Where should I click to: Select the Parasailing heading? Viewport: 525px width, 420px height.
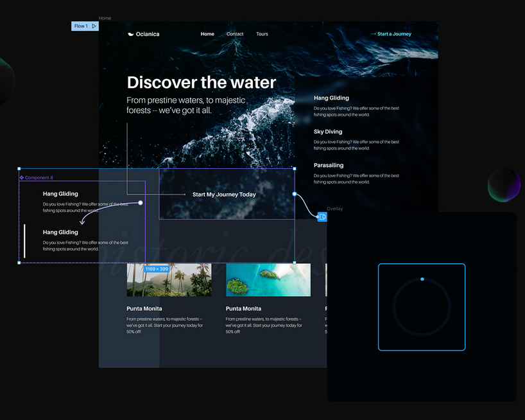329,165
